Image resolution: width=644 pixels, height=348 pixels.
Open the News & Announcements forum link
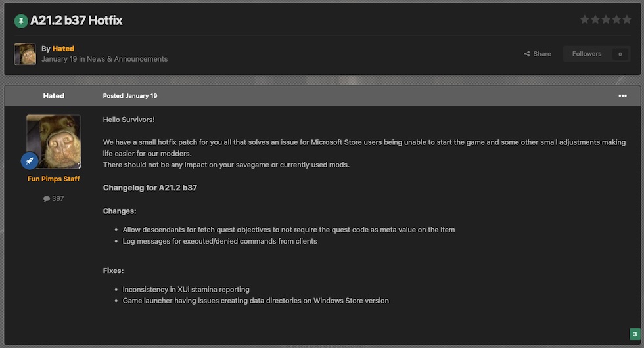[127, 59]
